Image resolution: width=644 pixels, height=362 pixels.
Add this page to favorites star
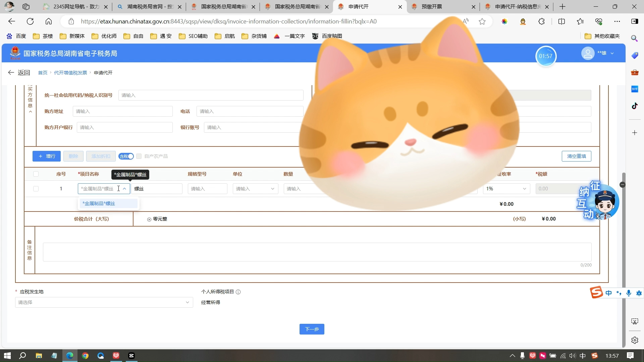tap(482, 21)
